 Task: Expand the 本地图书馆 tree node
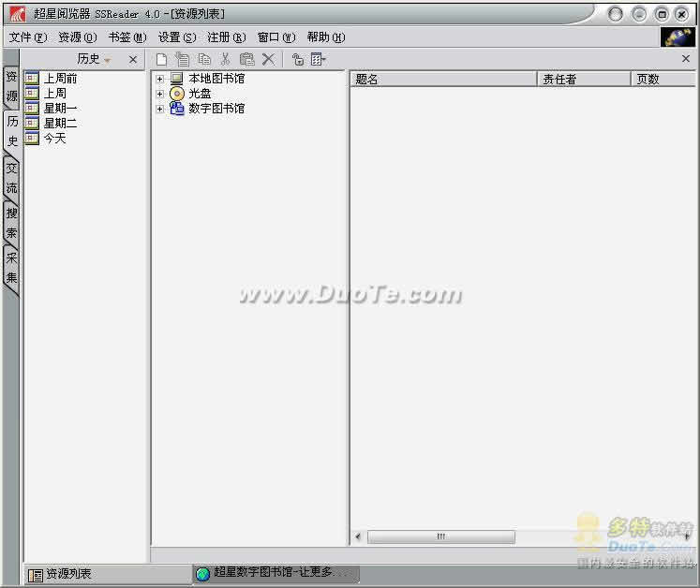click(x=159, y=80)
